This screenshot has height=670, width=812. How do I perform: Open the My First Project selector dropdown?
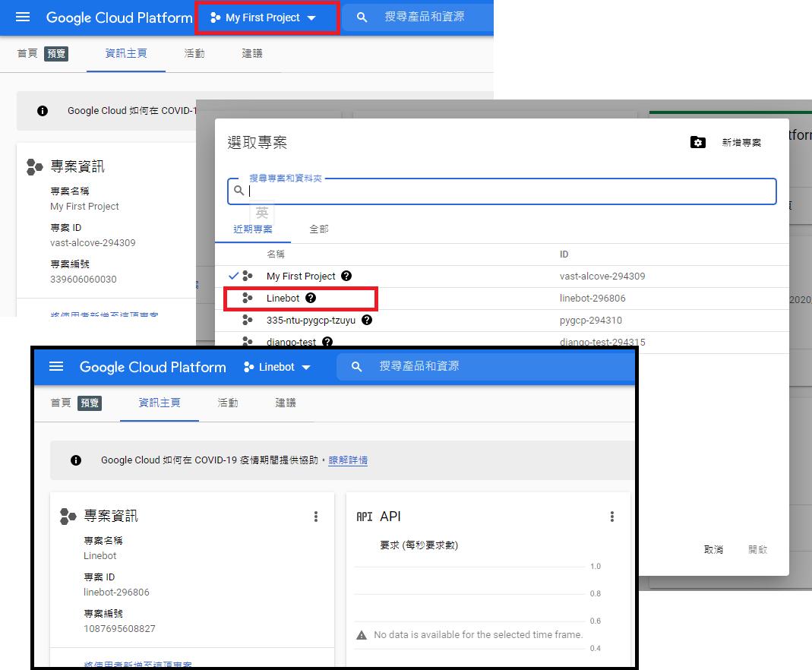263,17
